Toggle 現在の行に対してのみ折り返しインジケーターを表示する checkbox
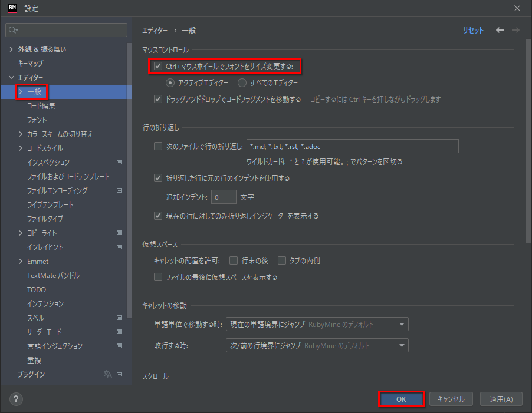 click(158, 216)
